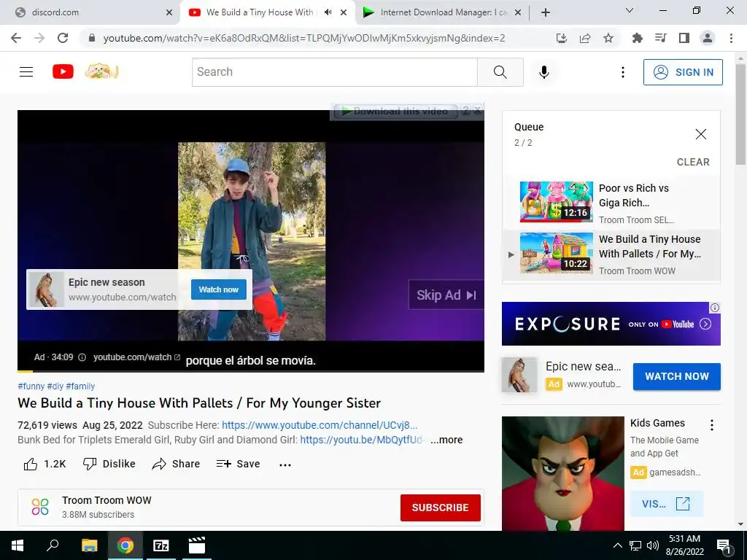Close the IDM download panel
Viewport: 747px width, 560px height.
pyautogui.click(x=477, y=111)
